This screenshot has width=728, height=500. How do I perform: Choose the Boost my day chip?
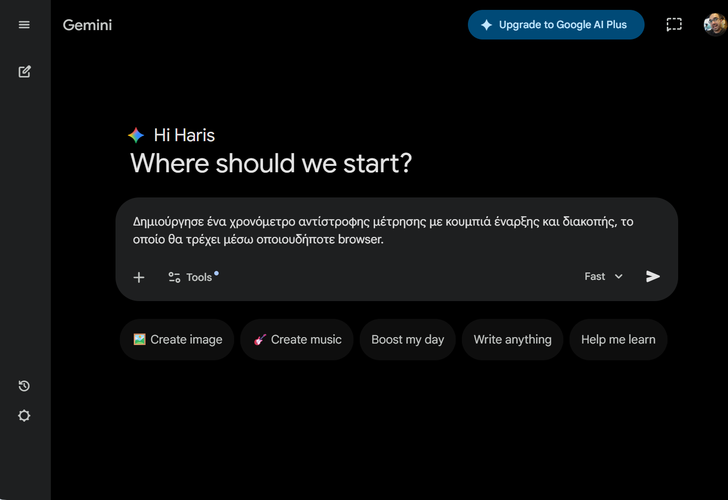pyautogui.click(x=407, y=340)
